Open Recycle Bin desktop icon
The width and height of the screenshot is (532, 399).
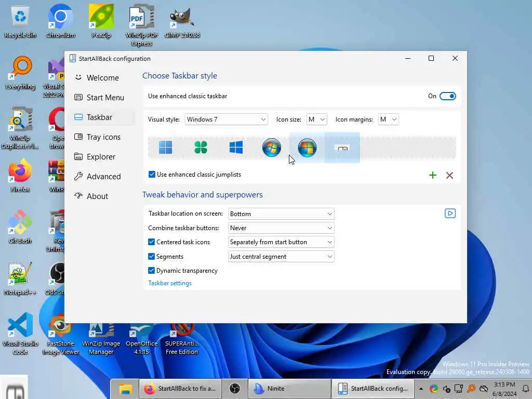pyautogui.click(x=20, y=21)
